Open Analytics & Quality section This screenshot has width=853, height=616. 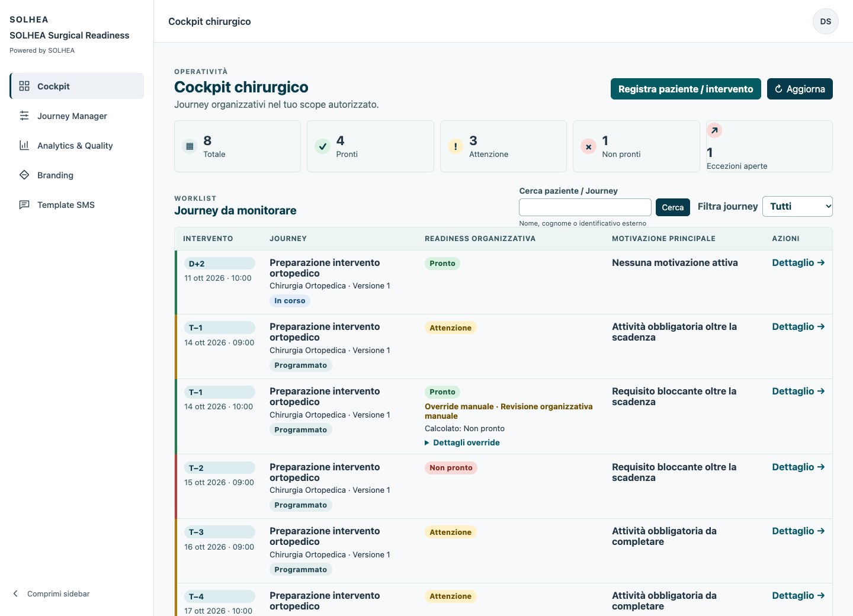click(77, 145)
